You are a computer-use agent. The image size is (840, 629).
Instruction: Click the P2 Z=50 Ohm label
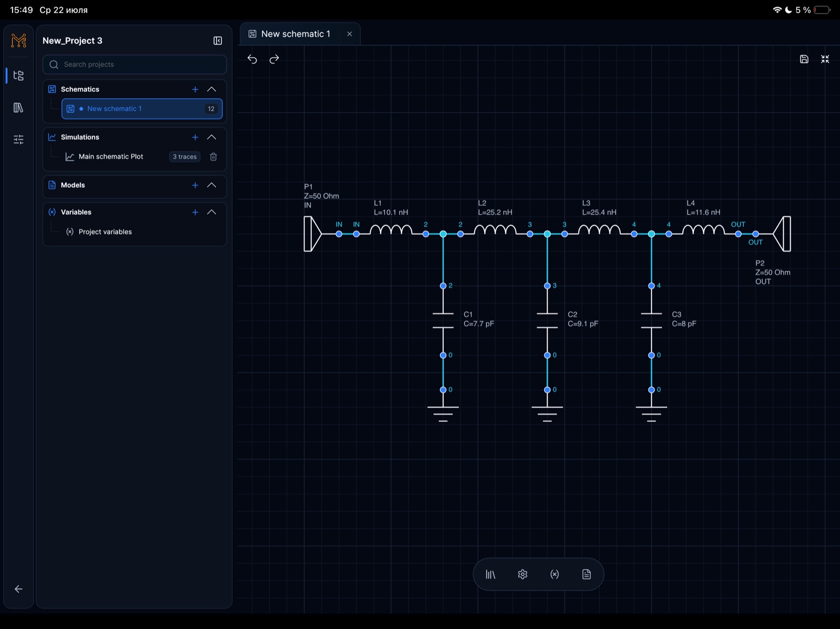(773, 272)
